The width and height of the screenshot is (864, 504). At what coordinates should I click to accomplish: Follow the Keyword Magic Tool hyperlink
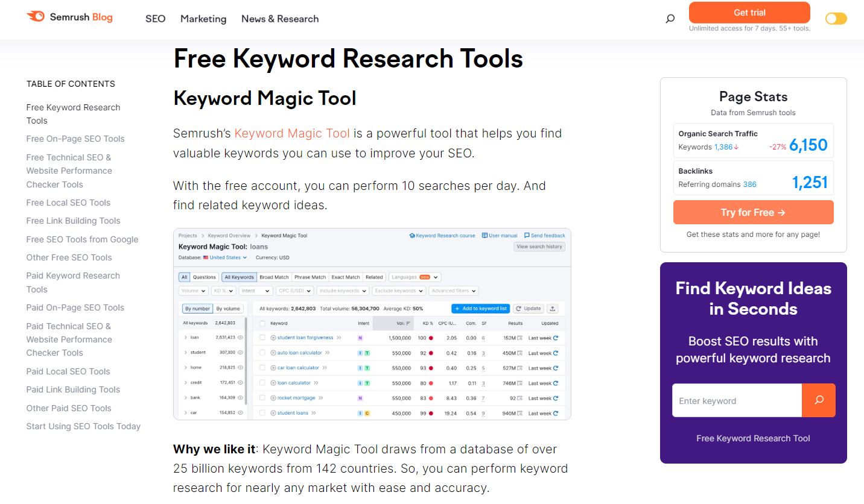pos(292,133)
